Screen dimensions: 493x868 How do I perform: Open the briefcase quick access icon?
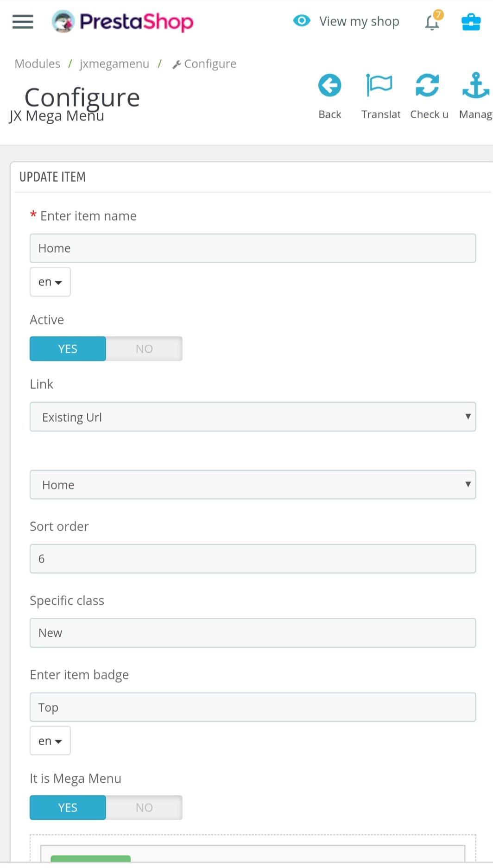pyautogui.click(x=471, y=22)
